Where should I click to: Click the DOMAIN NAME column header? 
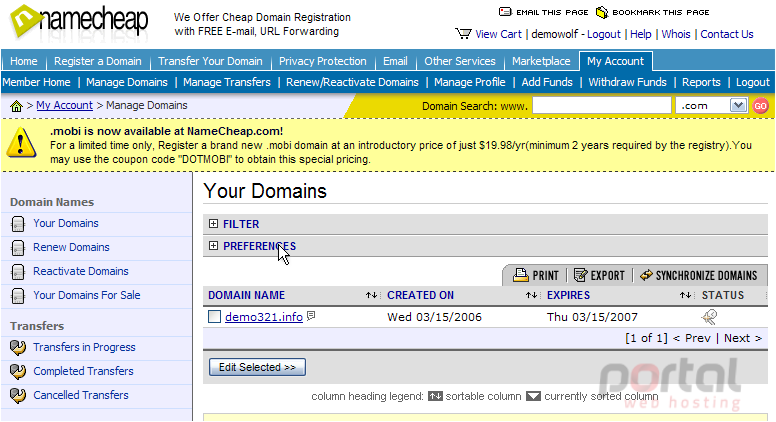(x=246, y=295)
